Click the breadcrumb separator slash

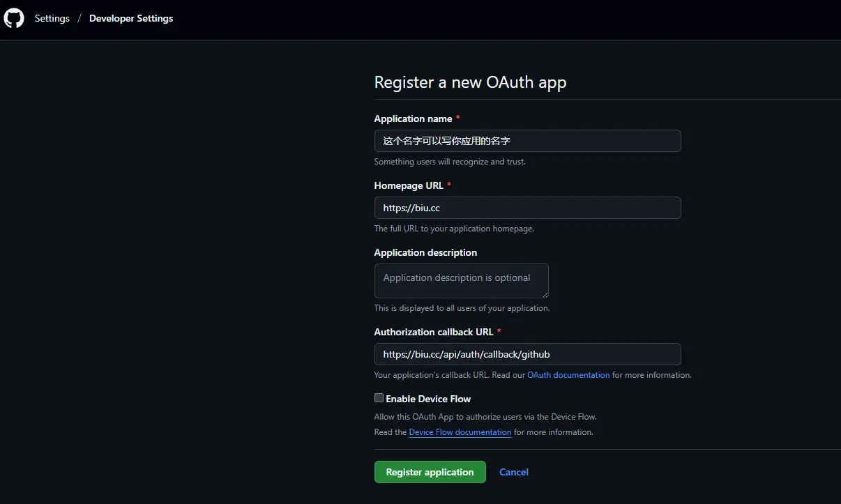click(78, 18)
